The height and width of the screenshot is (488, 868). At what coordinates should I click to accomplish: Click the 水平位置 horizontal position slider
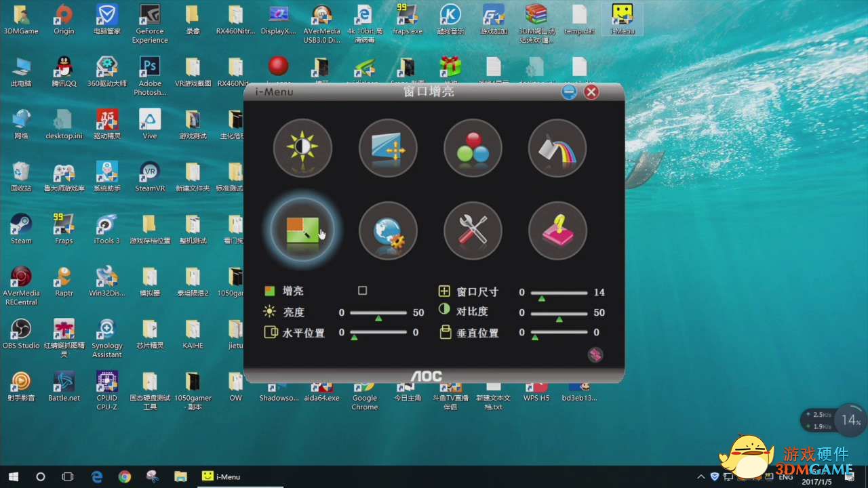378,332
